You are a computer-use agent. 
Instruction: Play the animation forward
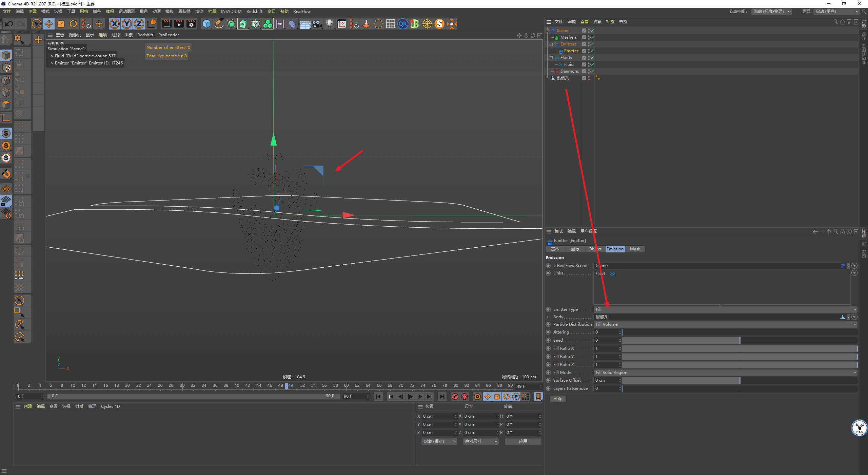(410, 396)
